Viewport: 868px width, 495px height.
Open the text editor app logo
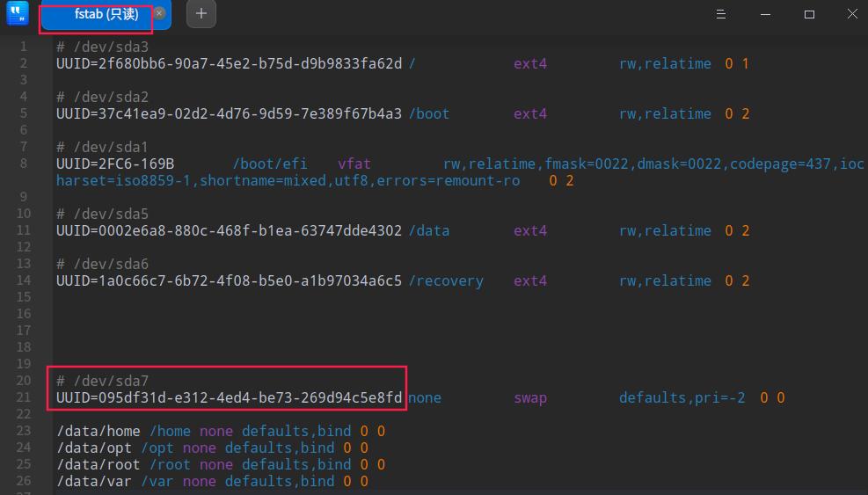[x=18, y=13]
